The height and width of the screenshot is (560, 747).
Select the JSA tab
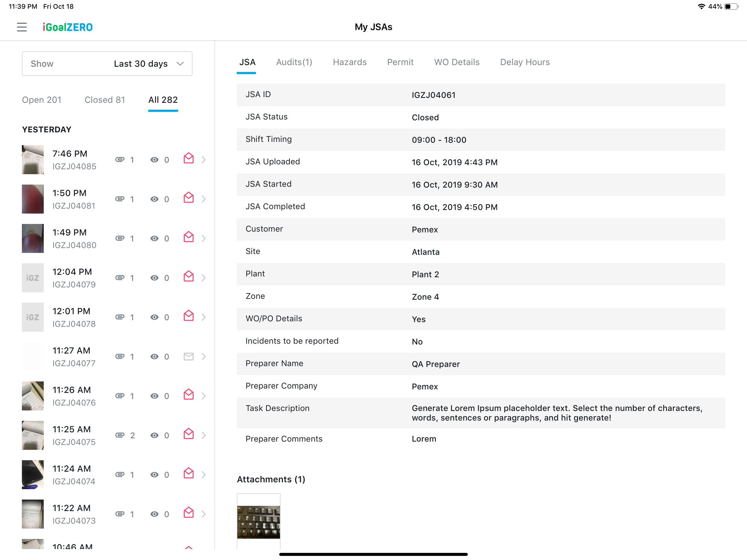tap(247, 62)
